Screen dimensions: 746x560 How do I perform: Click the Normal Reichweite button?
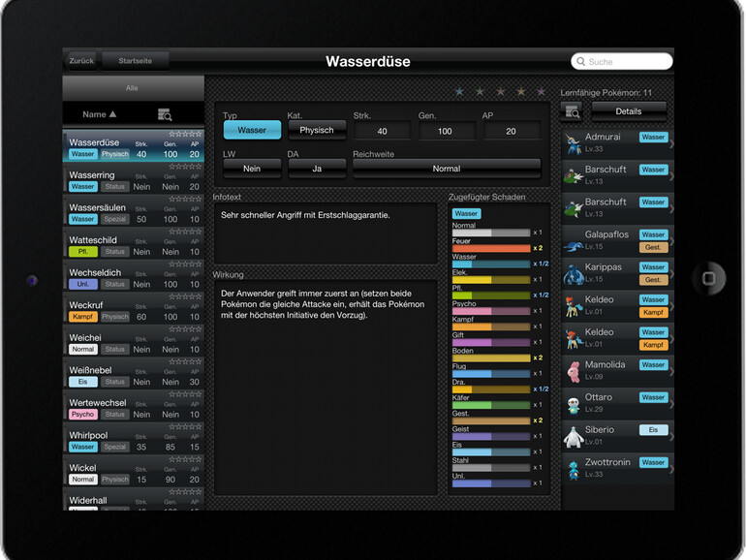click(447, 169)
